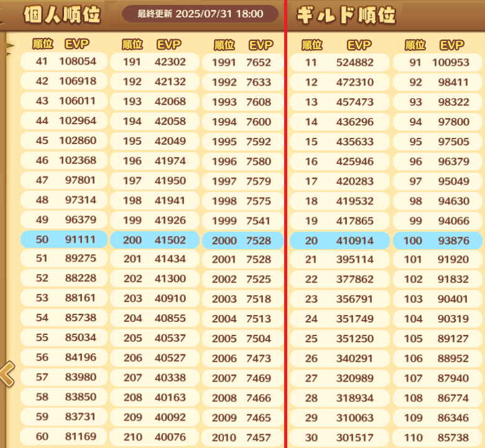Click rank 195 row with 42049
Image resolution: width=485 pixels, height=448 pixels.
coord(155,141)
